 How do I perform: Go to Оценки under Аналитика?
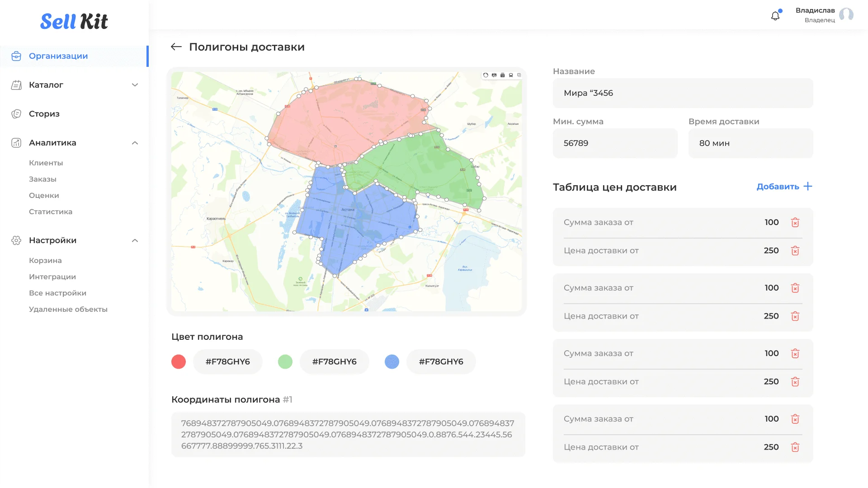click(44, 195)
